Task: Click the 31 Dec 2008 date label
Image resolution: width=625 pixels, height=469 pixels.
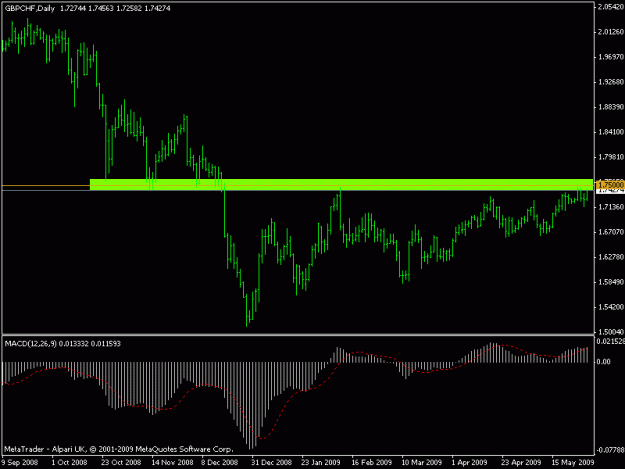Action: pyautogui.click(x=271, y=462)
